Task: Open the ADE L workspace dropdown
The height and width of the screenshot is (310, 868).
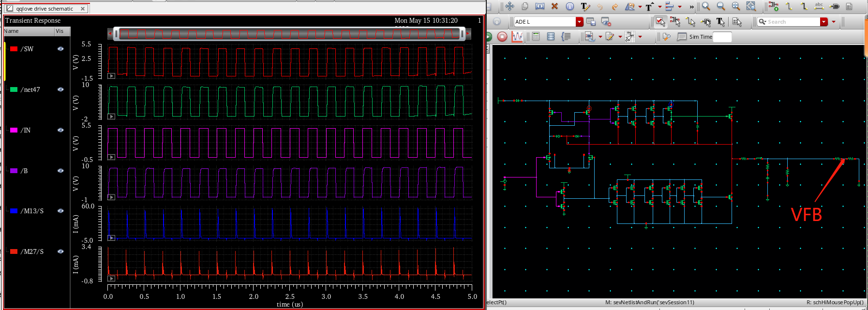Action: point(579,22)
